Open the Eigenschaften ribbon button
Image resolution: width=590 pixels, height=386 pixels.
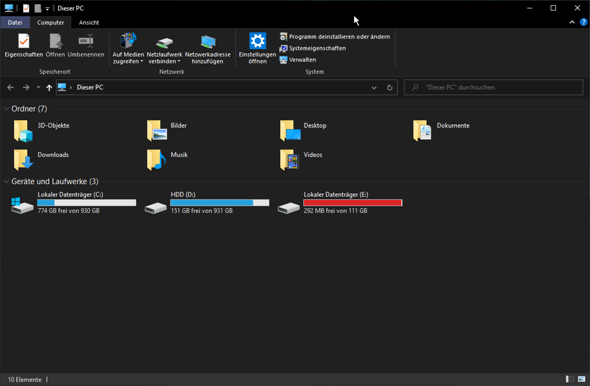point(23,46)
